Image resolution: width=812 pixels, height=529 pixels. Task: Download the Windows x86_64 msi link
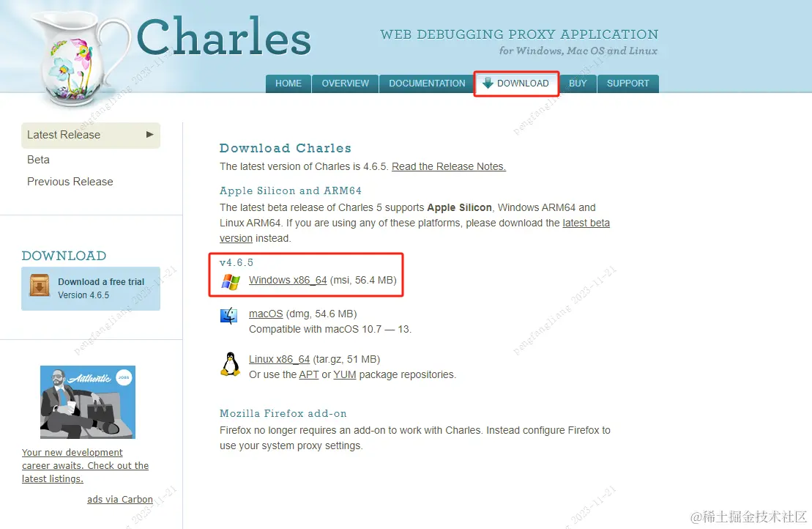click(x=288, y=280)
